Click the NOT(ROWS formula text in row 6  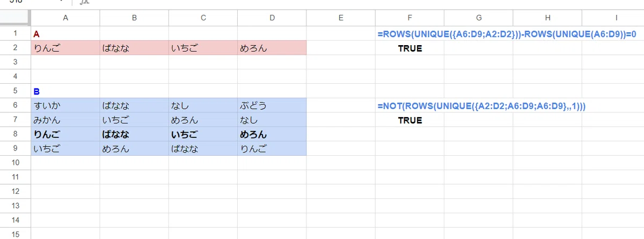pyautogui.click(x=481, y=106)
